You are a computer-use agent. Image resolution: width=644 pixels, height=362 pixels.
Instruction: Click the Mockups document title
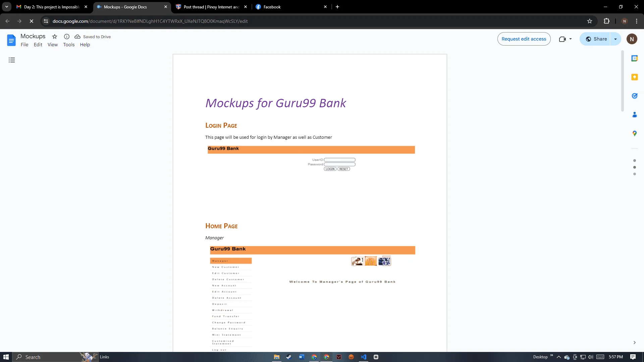(x=33, y=36)
